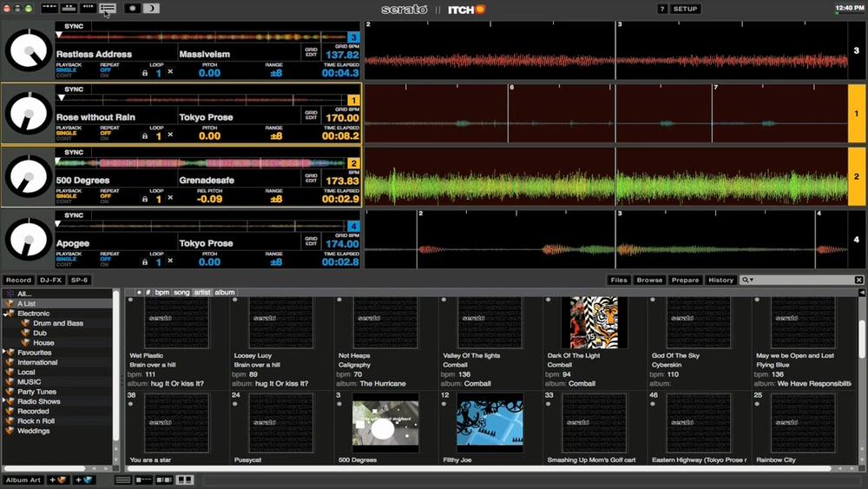Select All... in the crate list
Screen dimensions: 868x489
tap(24, 294)
